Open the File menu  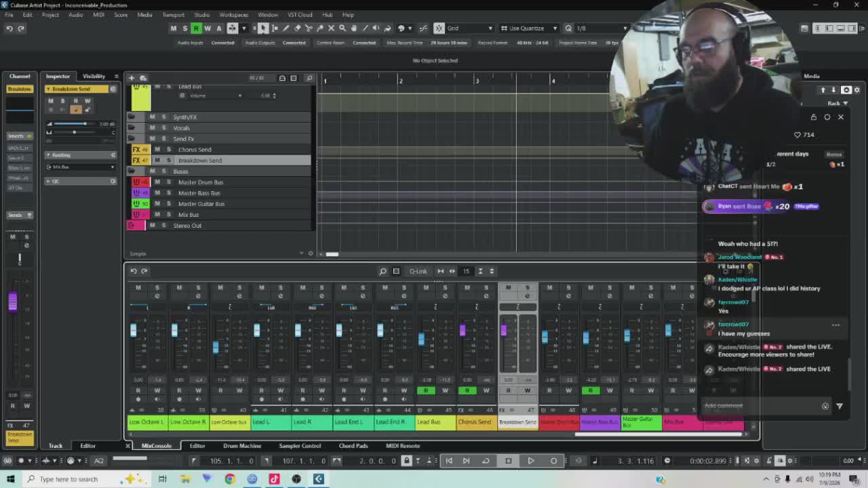(9, 14)
